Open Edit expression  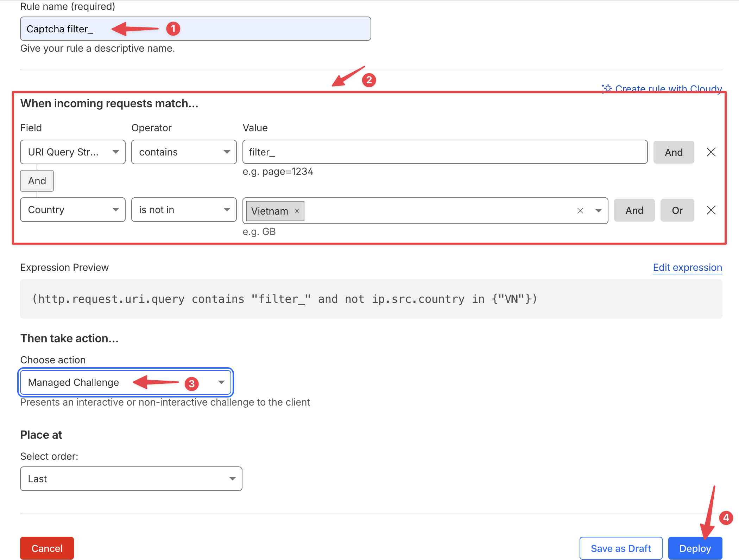687,267
